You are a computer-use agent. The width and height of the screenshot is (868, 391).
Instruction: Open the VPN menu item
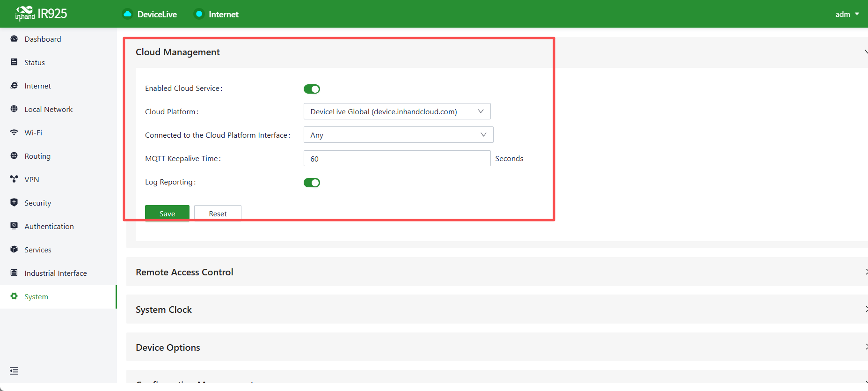point(58,179)
